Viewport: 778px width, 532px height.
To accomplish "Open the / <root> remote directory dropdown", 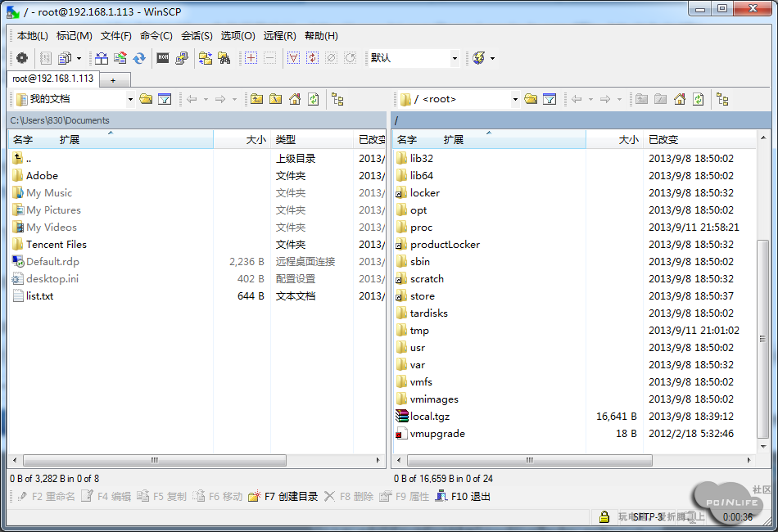I will [x=515, y=99].
